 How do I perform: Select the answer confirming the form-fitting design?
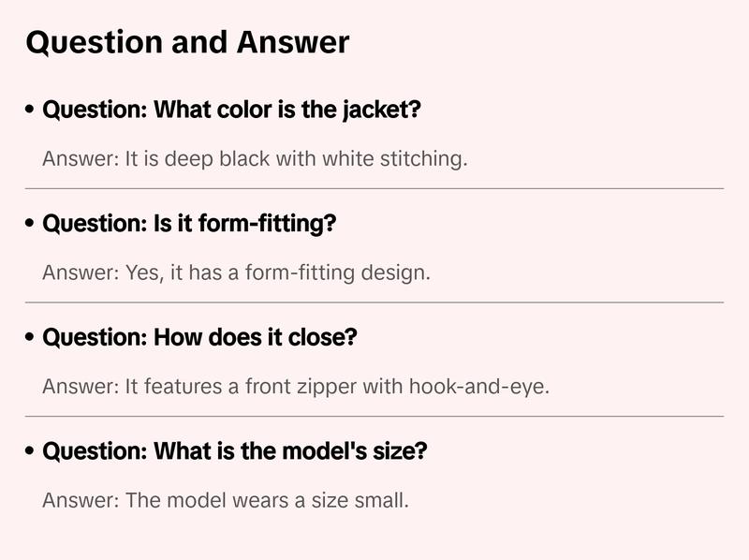[x=236, y=273]
